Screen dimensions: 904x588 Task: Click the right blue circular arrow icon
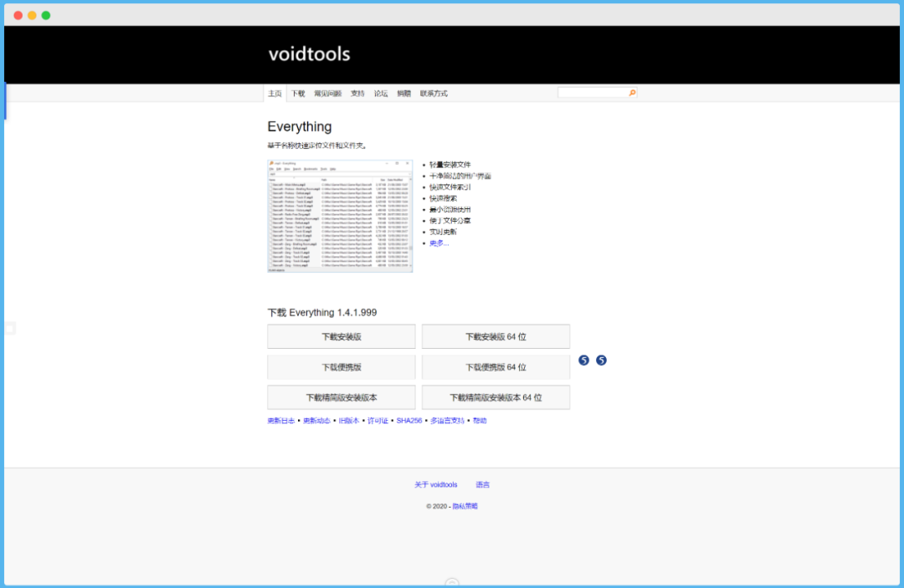coord(601,360)
